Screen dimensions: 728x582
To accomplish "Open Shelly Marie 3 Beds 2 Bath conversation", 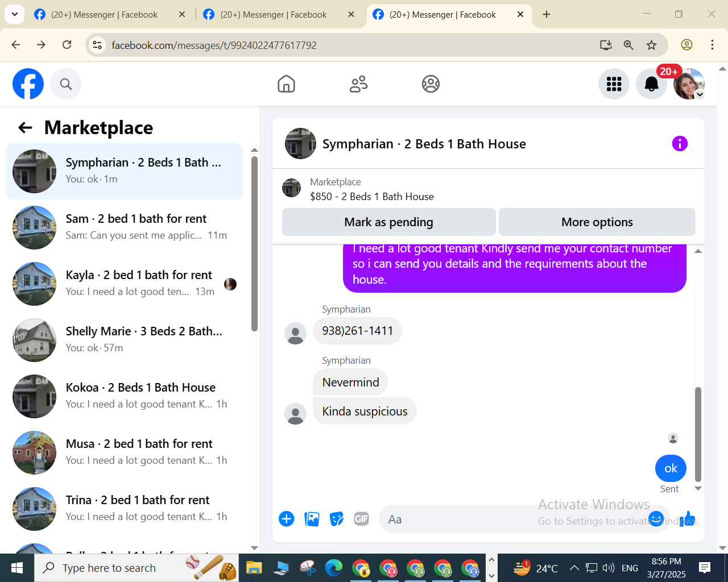I will [x=125, y=340].
